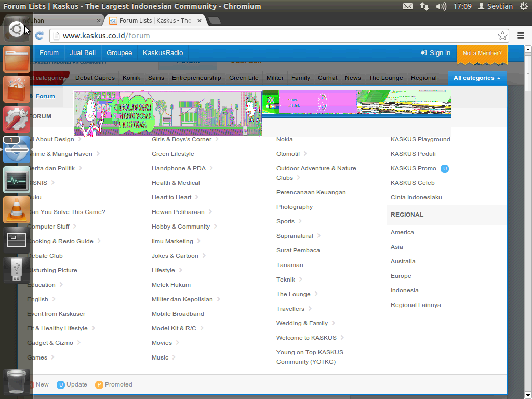The height and width of the screenshot is (399, 532).
Task: Click Chromium browser launcher icon
Action: (16, 150)
